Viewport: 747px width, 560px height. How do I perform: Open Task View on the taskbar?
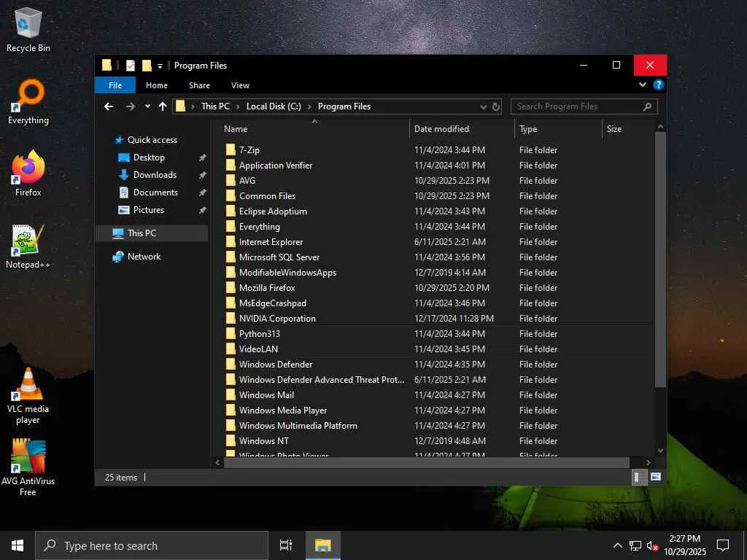coord(286,545)
